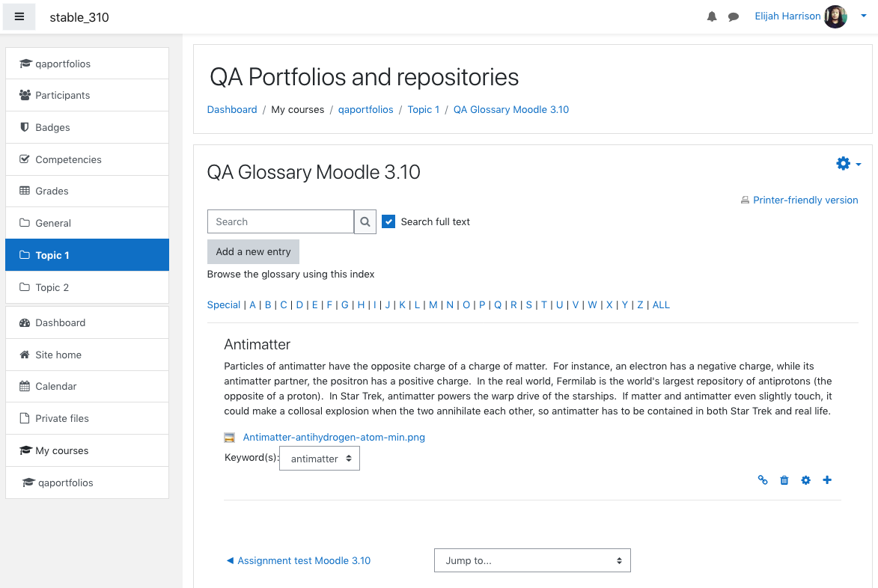
Task: Open My courses in the sidebar
Action: 87,450
